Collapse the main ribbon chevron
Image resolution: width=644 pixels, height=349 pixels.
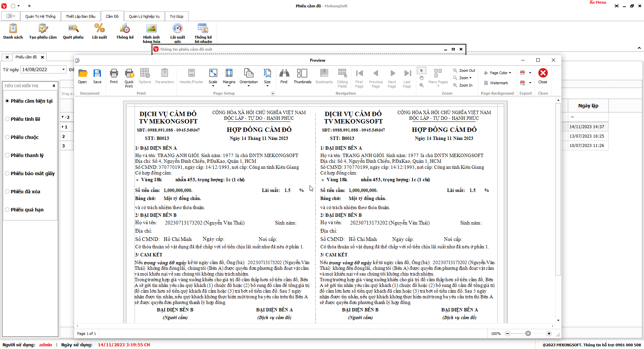tap(639, 48)
